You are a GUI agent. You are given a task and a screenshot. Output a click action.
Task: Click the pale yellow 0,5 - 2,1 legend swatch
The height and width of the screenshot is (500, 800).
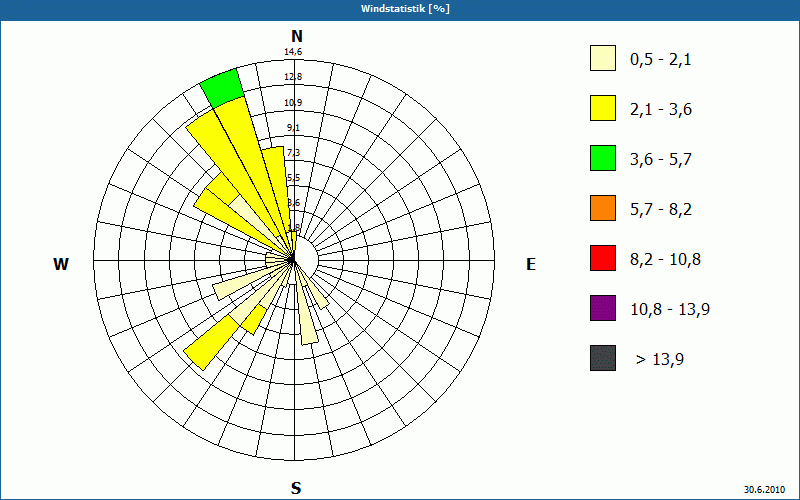[603, 58]
